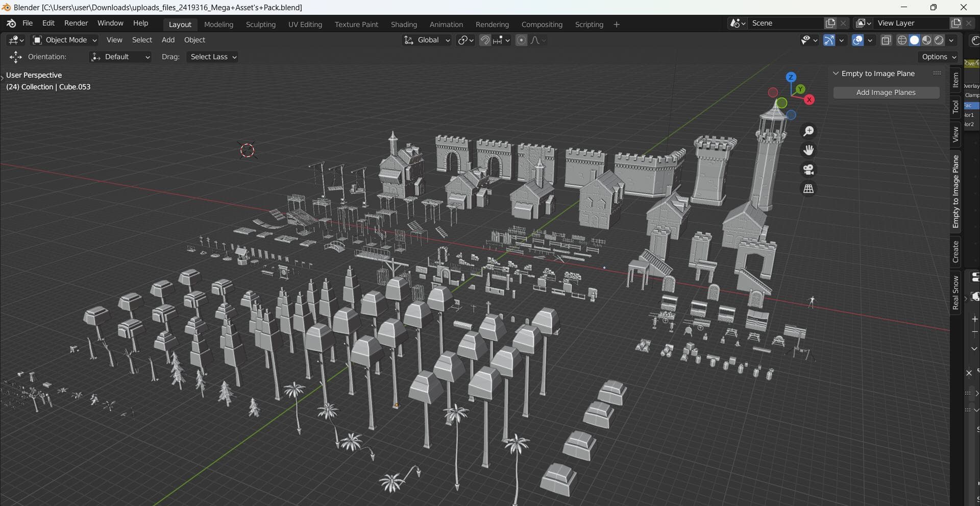The width and height of the screenshot is (980, 506).
Task: Open the viewport shading options arrow
Action: tap(951, 40)
